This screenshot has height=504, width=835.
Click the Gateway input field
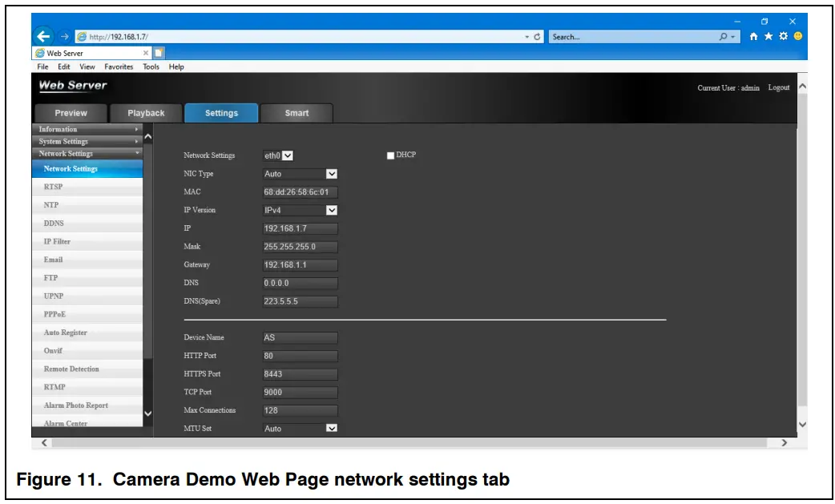pyautogui.click(x=301, y=265)
